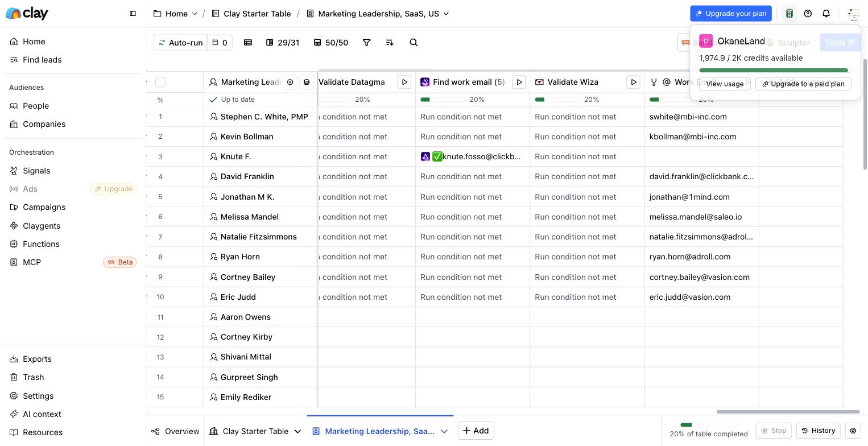868x446 pixels.
Task: Click the Find work email column progress bar
Action: [x=443, y=100]
